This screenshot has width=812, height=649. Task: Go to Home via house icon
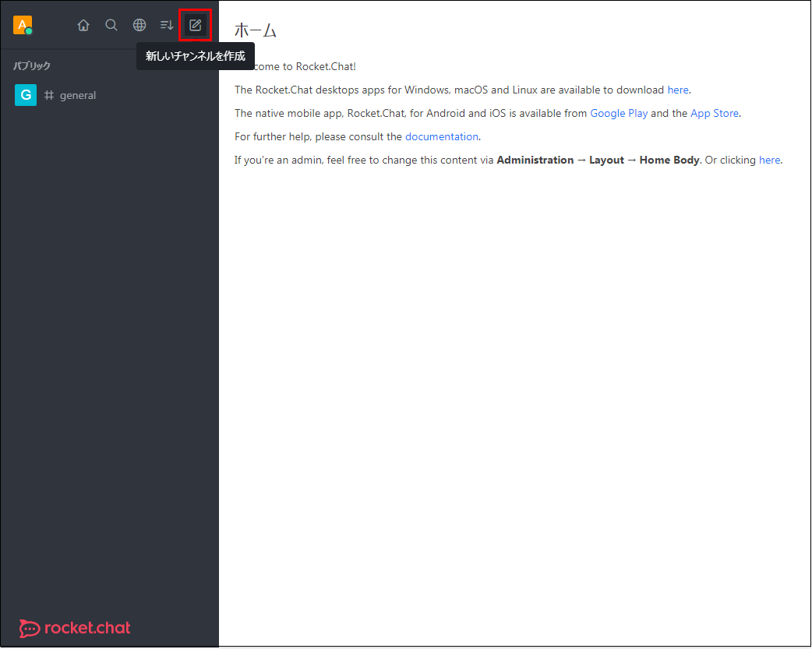pos(83,25)
